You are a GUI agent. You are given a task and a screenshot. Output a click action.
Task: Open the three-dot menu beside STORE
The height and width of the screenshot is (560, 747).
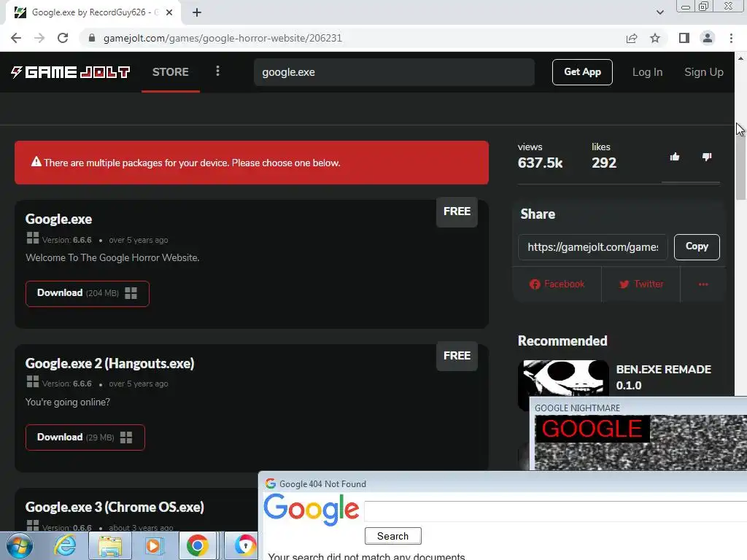(217, 71)
